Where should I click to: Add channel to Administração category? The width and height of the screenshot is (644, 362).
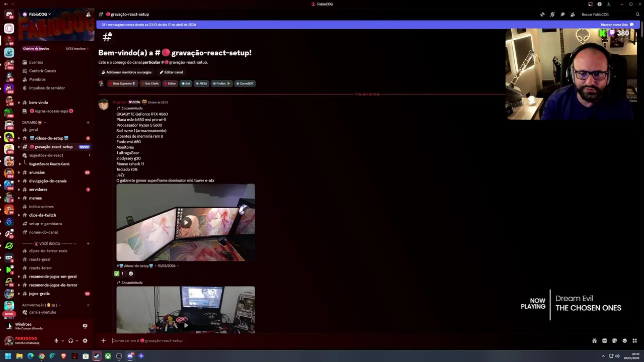(x=88, y=305)
